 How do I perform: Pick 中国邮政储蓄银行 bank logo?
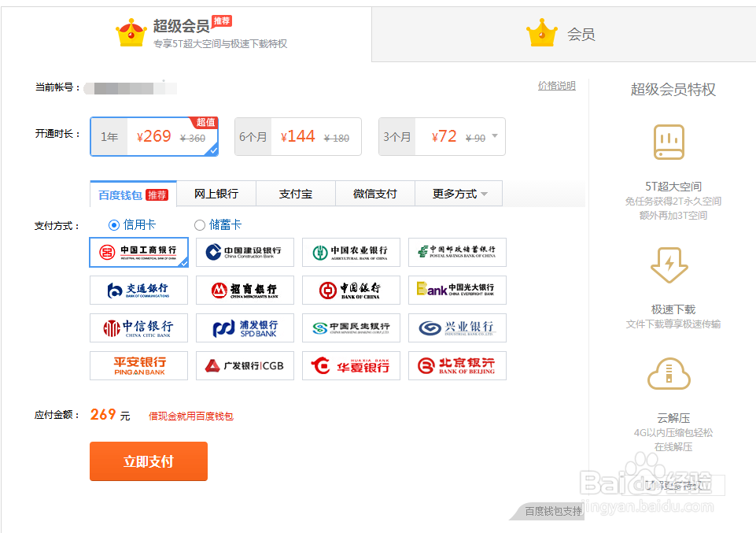click(x=457, y=252)
